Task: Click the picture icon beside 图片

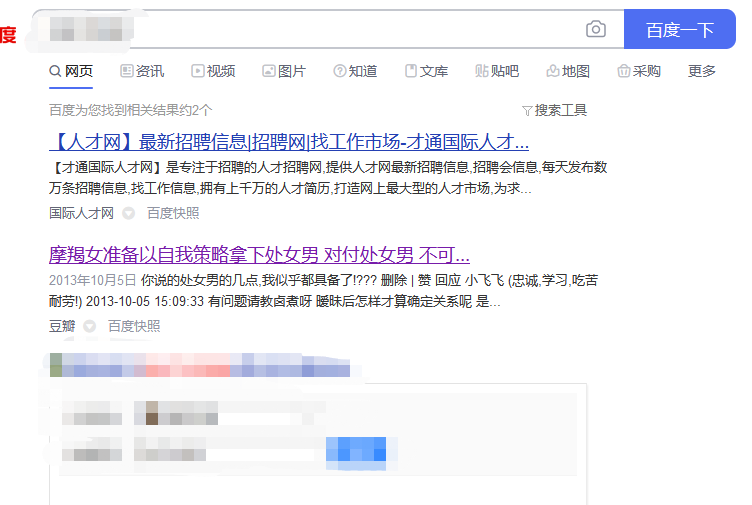Action: click(268, 71)
